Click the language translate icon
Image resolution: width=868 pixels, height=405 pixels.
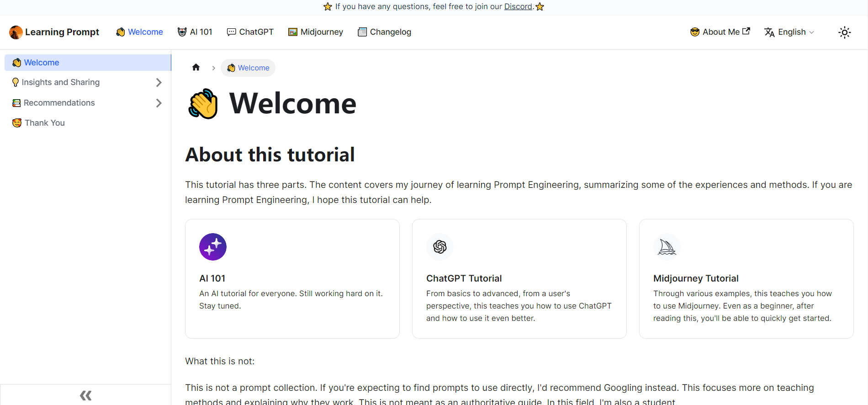pos(769,32)
